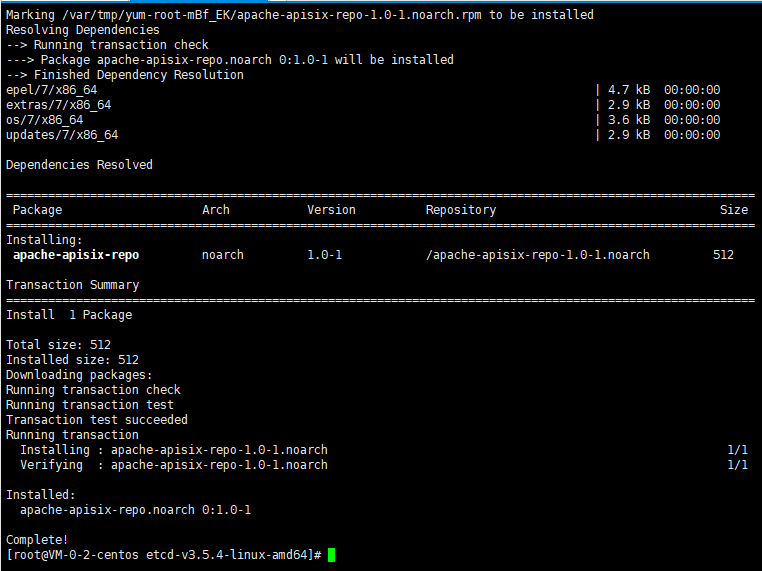Select the "Marking /var/tmp/yum-root-mBf_EK/..." line
This screenshot has width=762, height=571.
[x=300, y=15]
